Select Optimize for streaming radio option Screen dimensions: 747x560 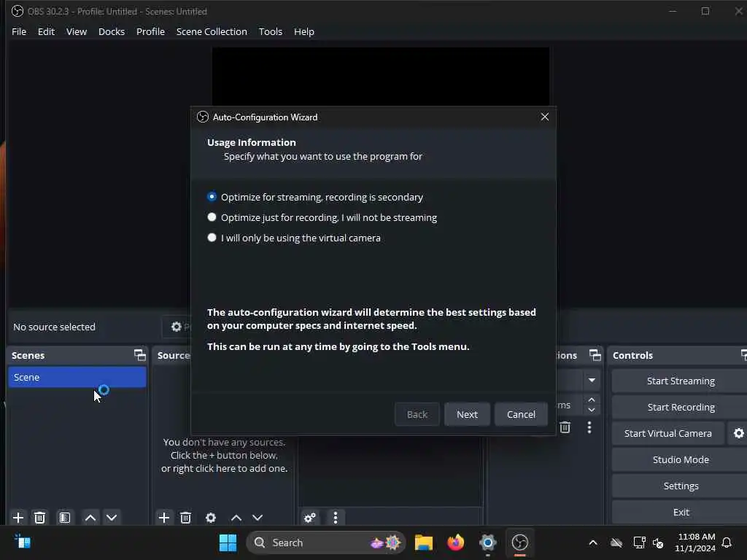click(x=315, y=197)
